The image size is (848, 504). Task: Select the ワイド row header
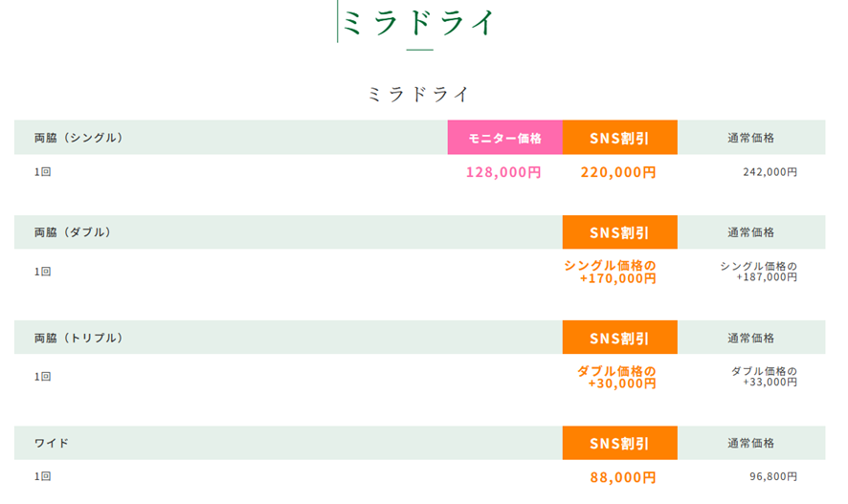[x=52, y=443]
